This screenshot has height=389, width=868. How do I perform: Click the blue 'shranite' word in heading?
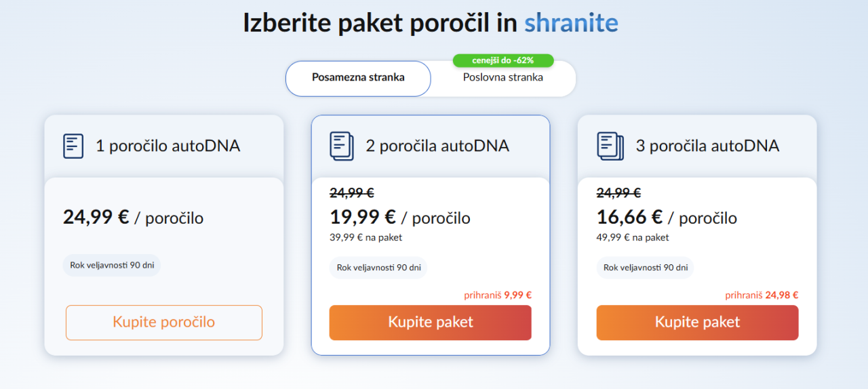[571, 24]
